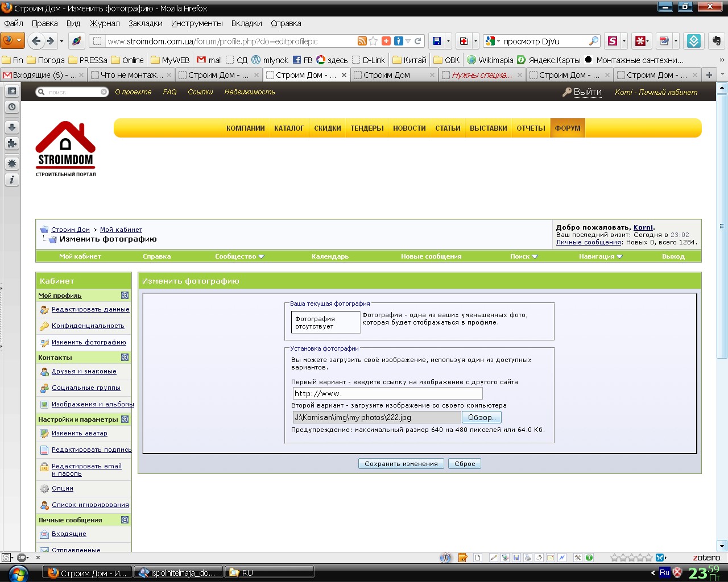This screenshot has width=728, height=582.
Task: Click the STROIMDOM house logo
Action: 65,149
